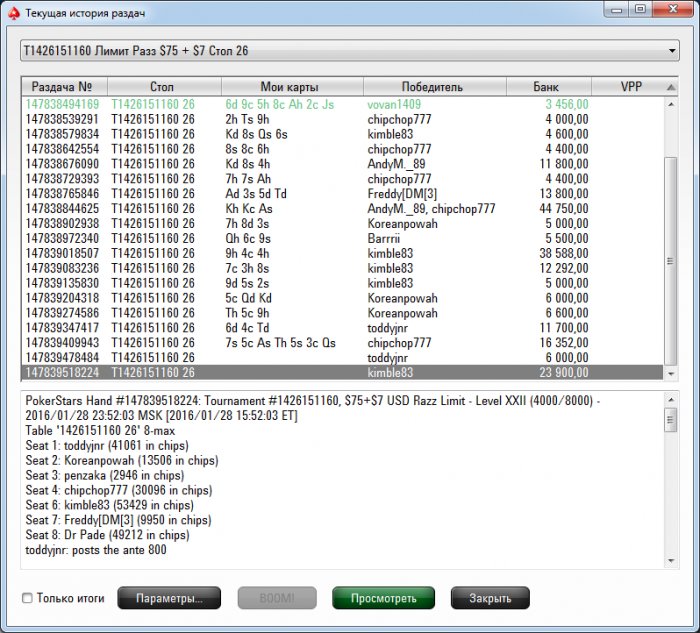The image size is (700, 633).
Task: Click the hand text pane scroll-down arrow
Action: click(671, 561)
